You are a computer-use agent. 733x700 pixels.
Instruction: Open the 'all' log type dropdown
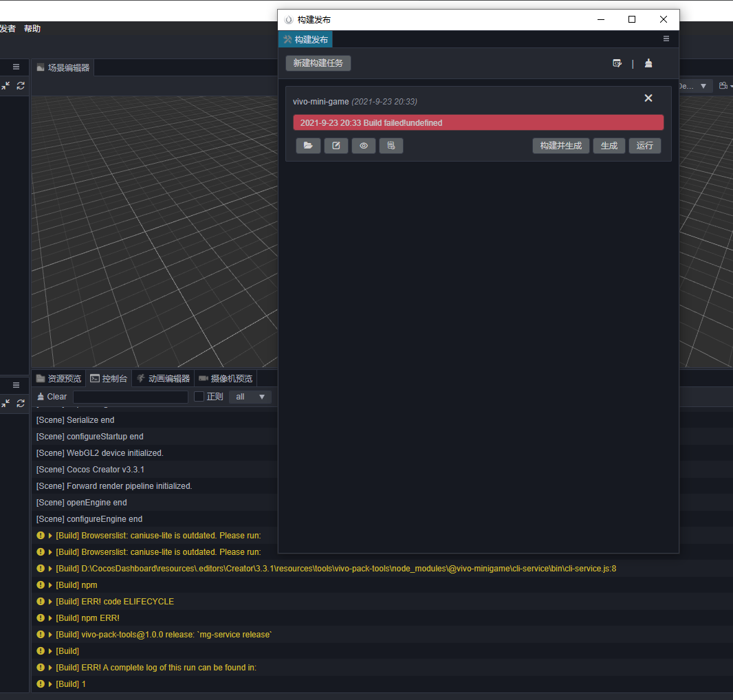click(x=250, y=397)
